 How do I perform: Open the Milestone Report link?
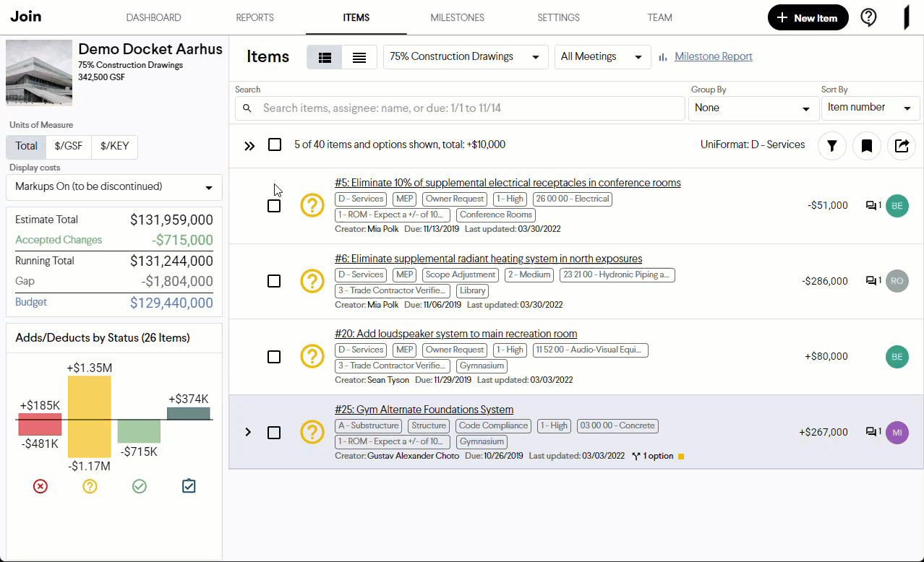(714, 56)
